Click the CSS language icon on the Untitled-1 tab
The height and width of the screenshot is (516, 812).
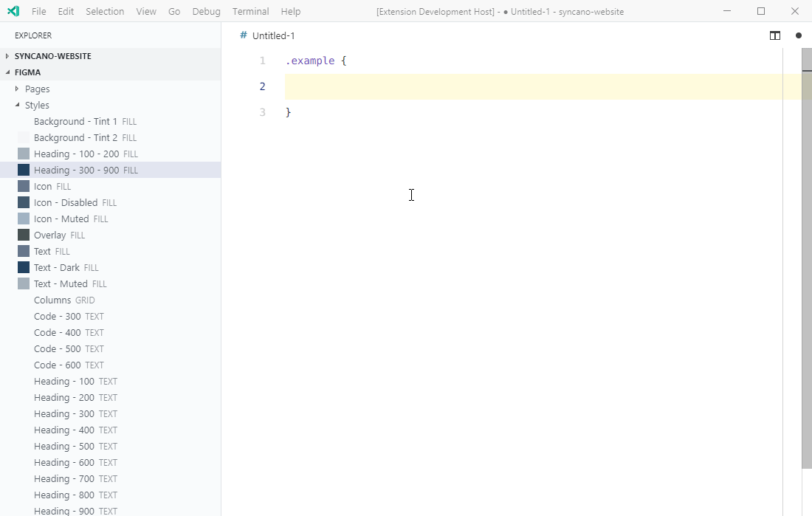click(x=242, y=35)
